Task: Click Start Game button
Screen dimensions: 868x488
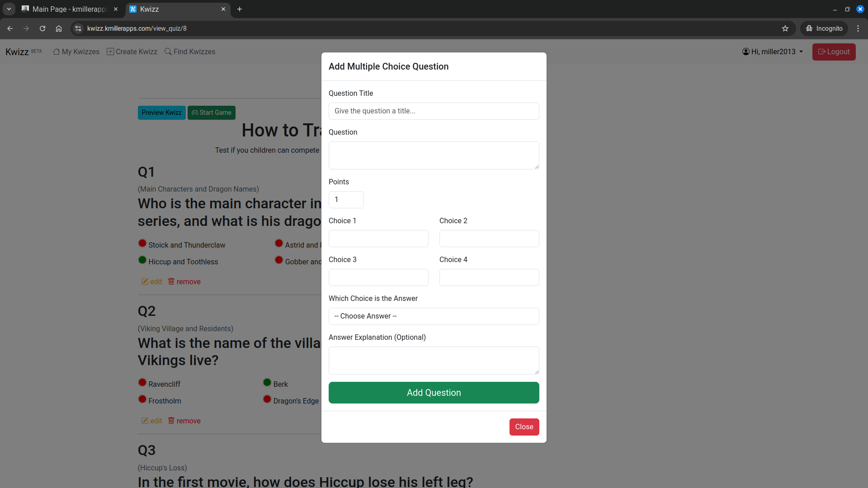Action: pos(211,113)
